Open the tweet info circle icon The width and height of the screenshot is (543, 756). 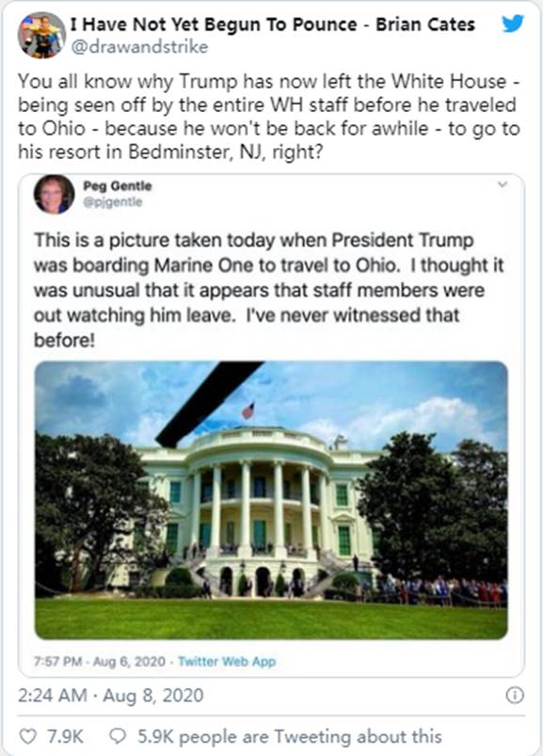(x=515, y=695)
